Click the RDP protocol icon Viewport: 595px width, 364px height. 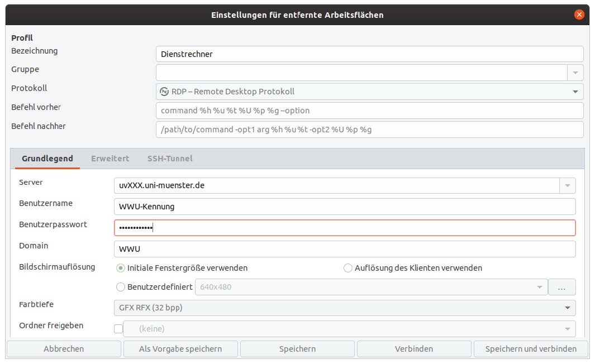tap(164, 92)
